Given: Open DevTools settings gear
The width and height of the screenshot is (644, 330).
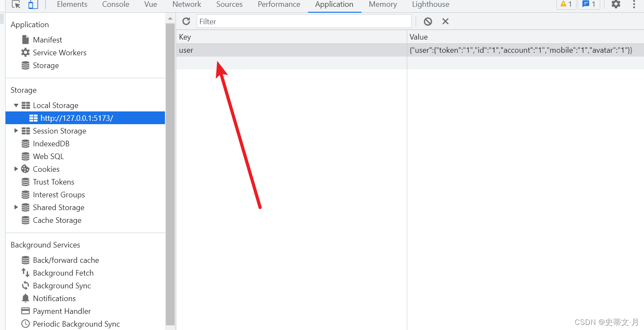Looking at the screenshot, I should [616, 4].
